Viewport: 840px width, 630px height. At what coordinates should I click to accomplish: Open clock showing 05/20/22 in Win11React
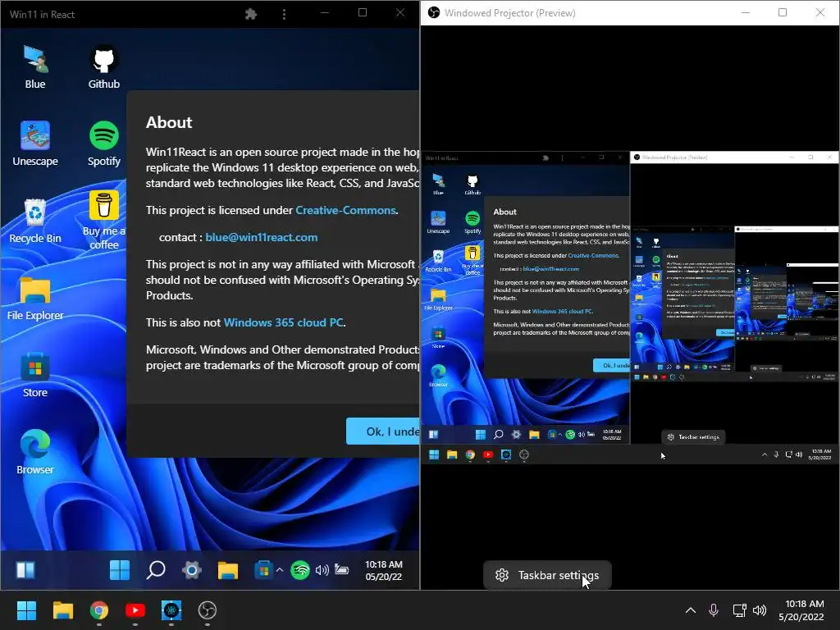(x=384, y=571)
